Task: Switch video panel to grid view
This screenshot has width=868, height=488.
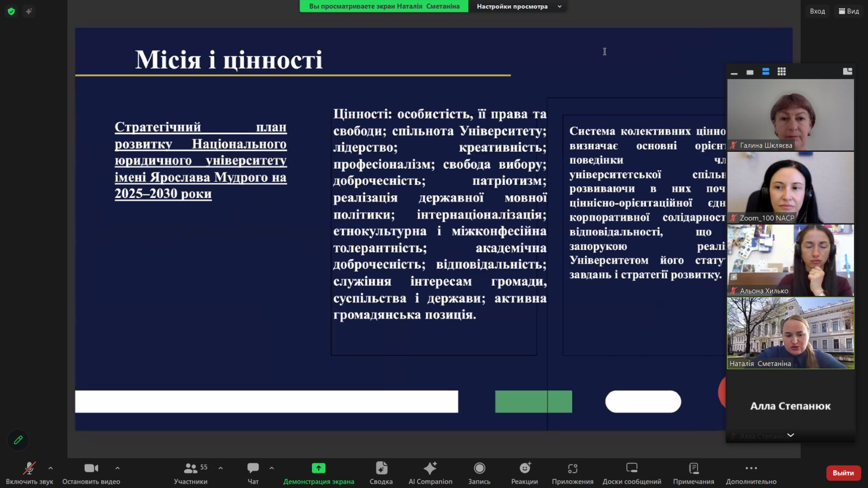Action: tap(781, 72)
